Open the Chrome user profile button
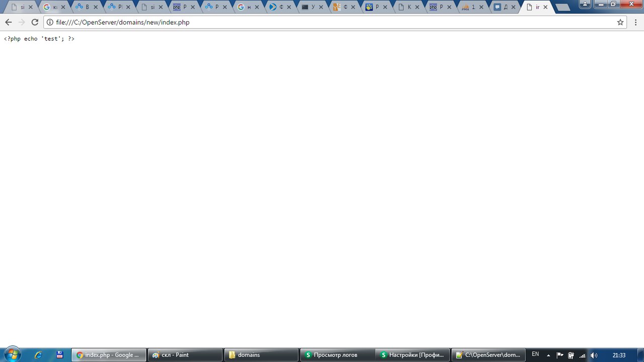Image resolution: width=644 pixels, height=362 pixels. click(585, 4)
